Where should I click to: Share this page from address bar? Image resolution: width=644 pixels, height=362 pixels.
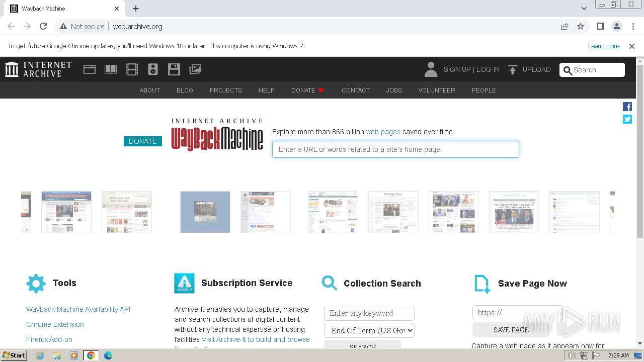565,26
